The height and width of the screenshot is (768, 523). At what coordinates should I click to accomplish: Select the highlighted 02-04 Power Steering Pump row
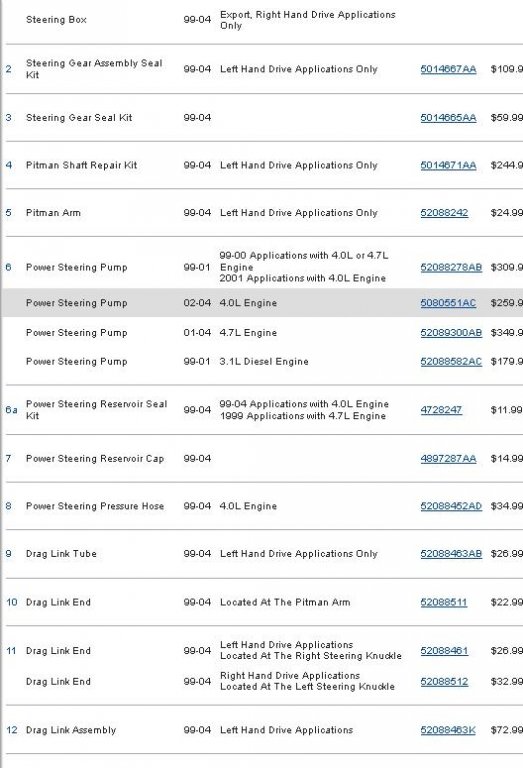[262, 303]
